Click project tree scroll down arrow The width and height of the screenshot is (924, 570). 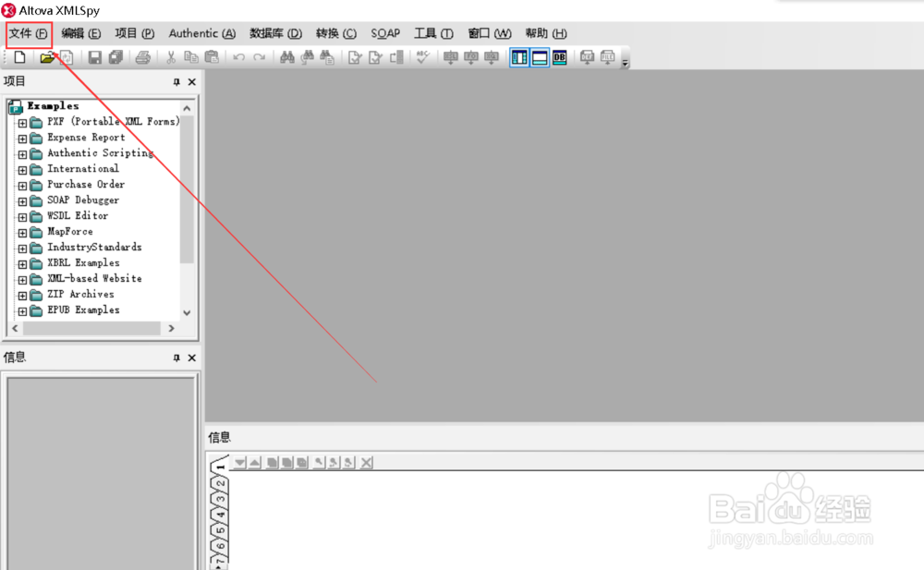click(187, 313)
